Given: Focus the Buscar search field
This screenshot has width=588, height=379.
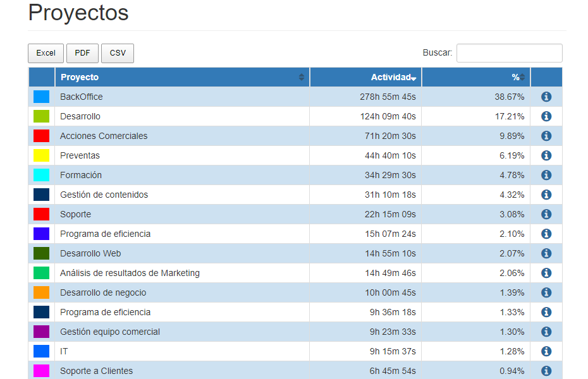Looking at the screenshot, I should [509, 53].
